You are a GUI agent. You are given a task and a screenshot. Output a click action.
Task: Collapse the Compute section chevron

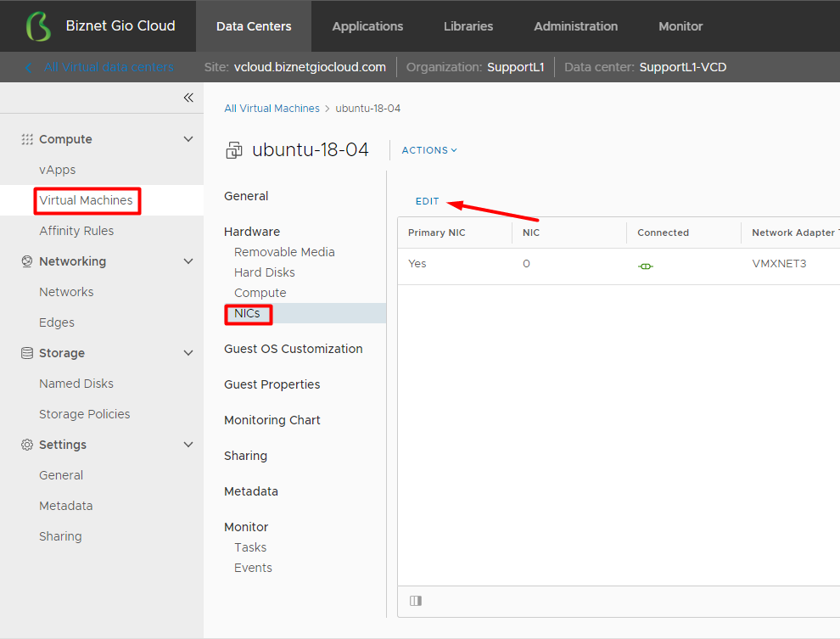[188, 139]
